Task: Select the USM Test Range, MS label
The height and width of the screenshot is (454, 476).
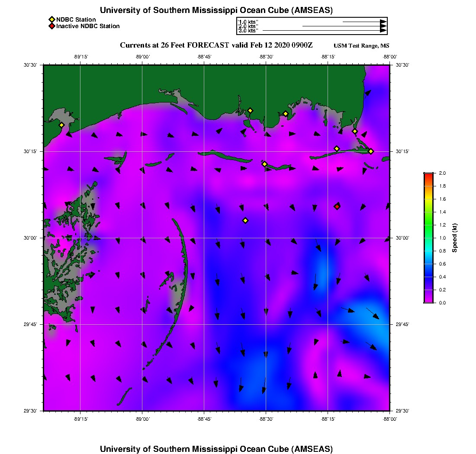Action: coord(361,46)
